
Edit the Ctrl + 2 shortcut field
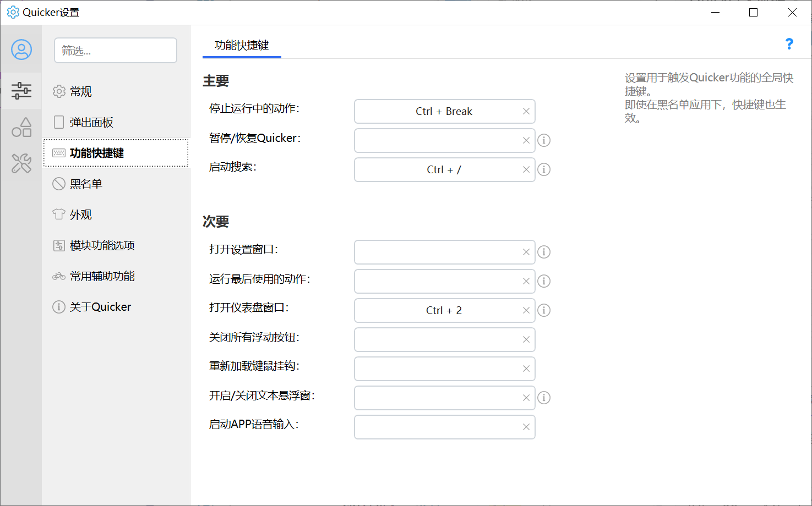pos(445,310)
